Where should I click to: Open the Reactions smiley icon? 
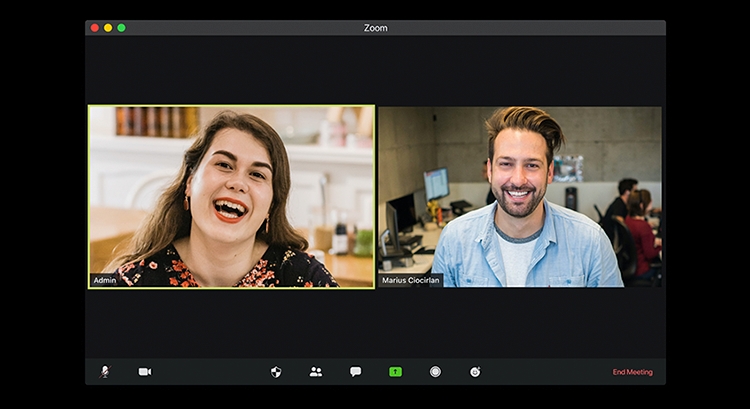(x=475, y=372)
